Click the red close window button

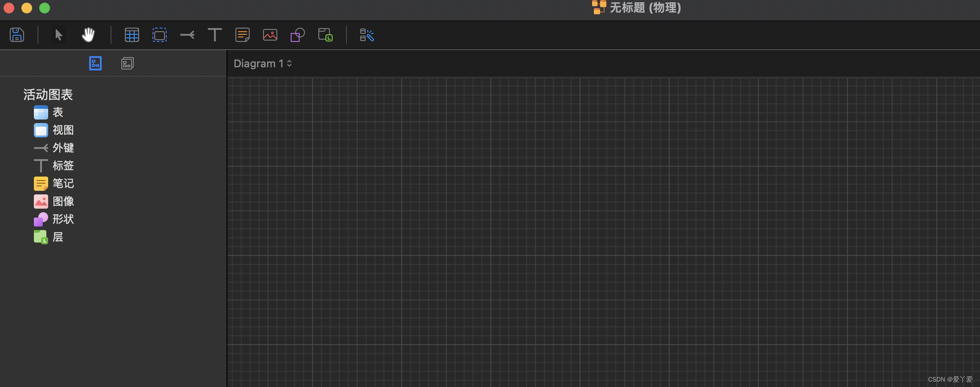click(x=9, y=8)
